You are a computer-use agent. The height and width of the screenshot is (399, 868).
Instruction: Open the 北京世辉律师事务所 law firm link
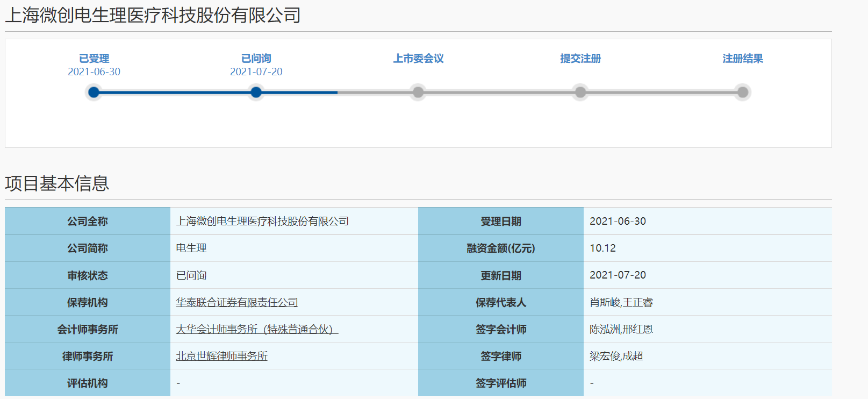[x=222, y=356]
